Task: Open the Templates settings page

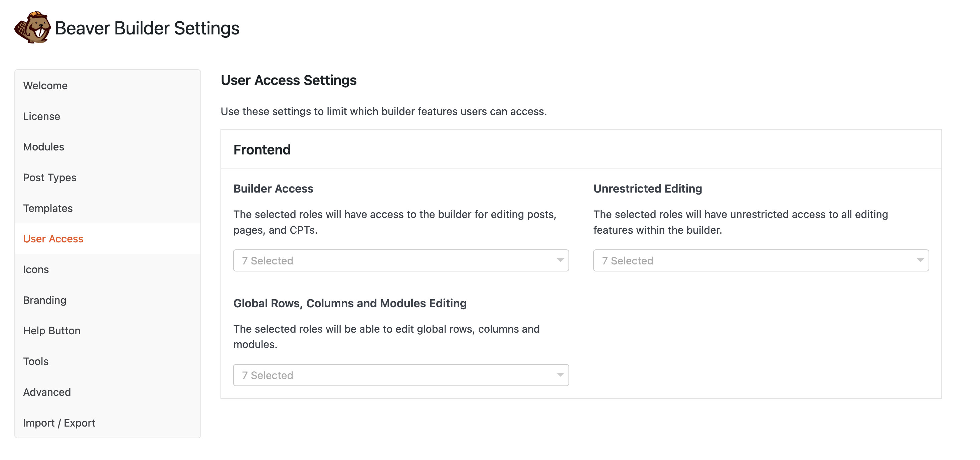Action: [x=48, y=208]
